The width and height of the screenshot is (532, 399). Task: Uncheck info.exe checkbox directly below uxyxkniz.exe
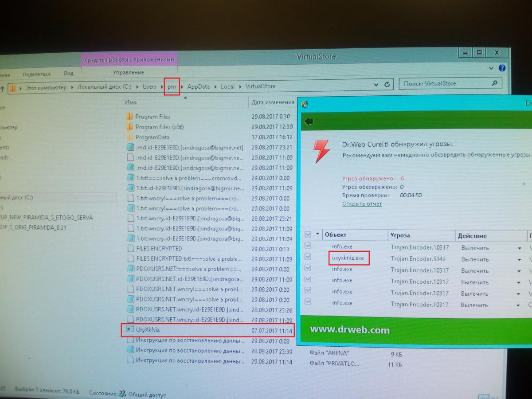308,268
